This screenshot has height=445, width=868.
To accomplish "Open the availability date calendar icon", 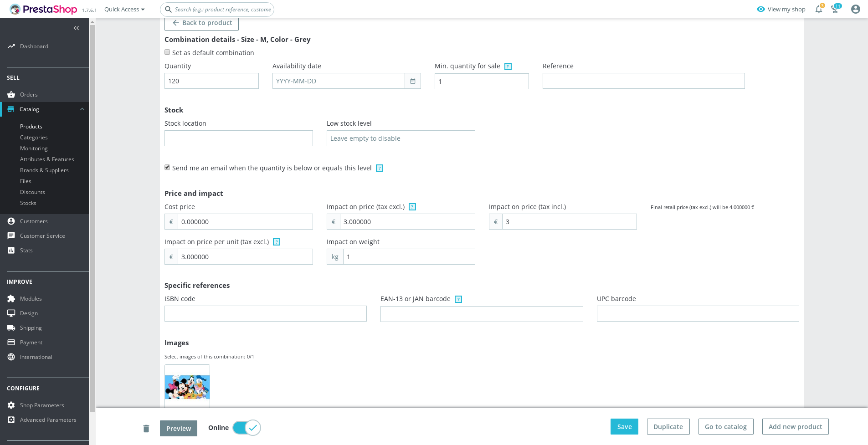I will pyautogui.click(x=412, y=81).
